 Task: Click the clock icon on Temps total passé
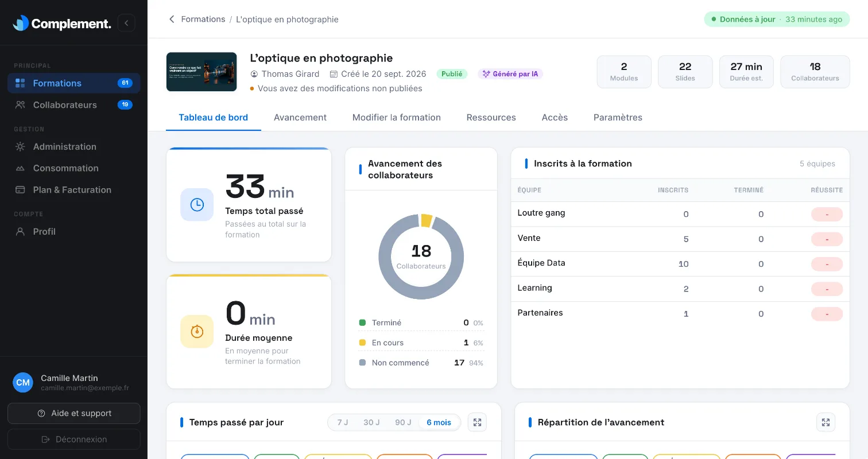coord(197,204)
